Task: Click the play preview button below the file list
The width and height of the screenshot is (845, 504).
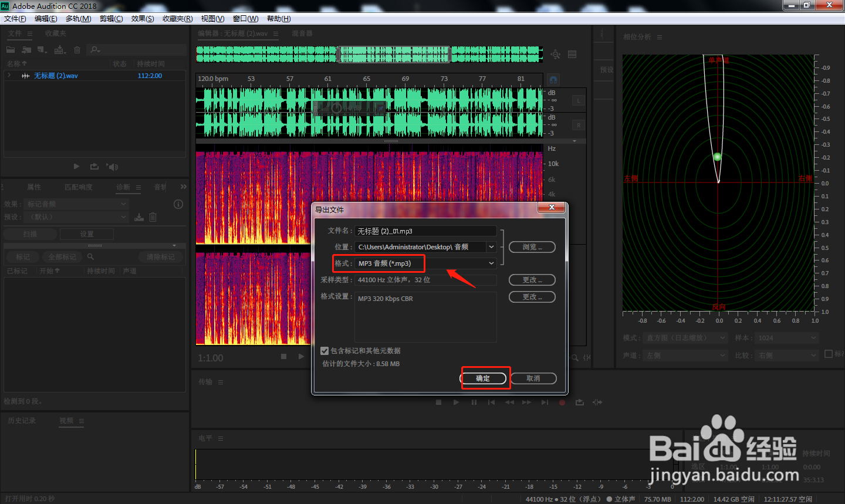Action: tap(76, 167)
